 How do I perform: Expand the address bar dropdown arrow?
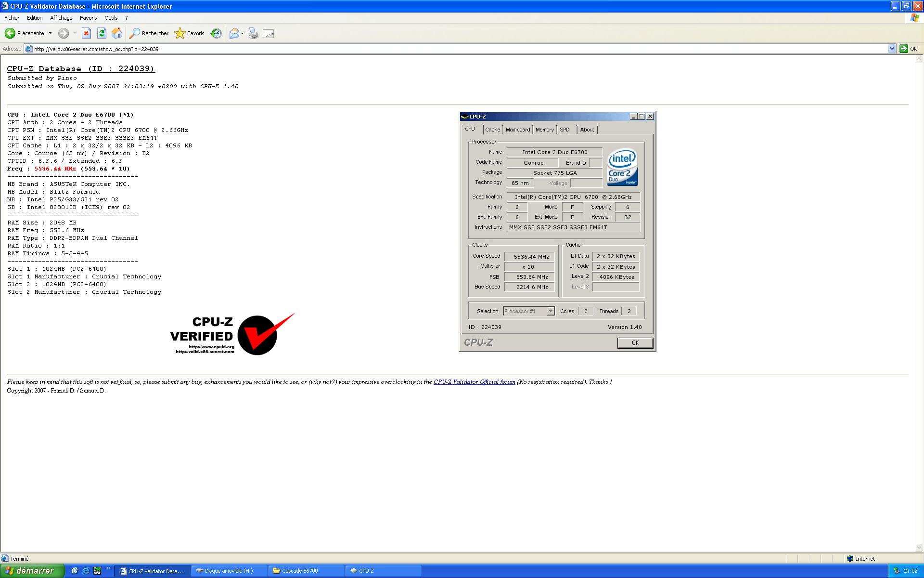891,49
